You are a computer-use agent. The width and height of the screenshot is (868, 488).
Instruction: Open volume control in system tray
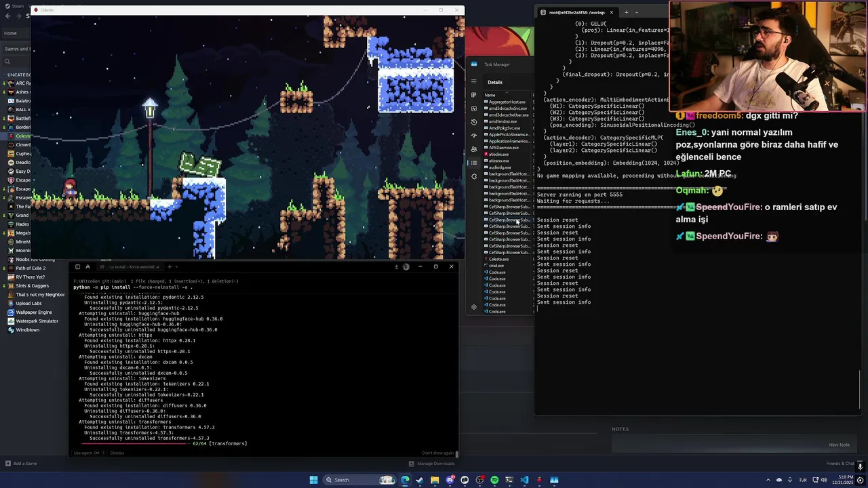[x=825, y=480]
